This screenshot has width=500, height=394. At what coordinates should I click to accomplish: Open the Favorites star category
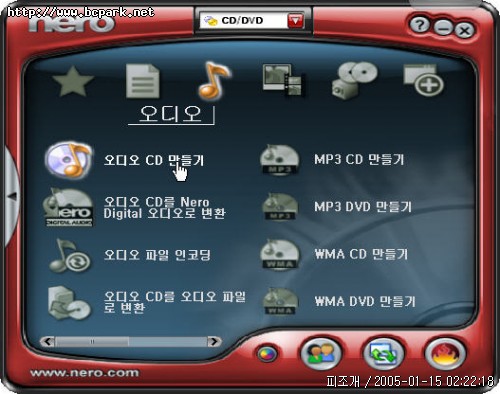coord(73,82)
